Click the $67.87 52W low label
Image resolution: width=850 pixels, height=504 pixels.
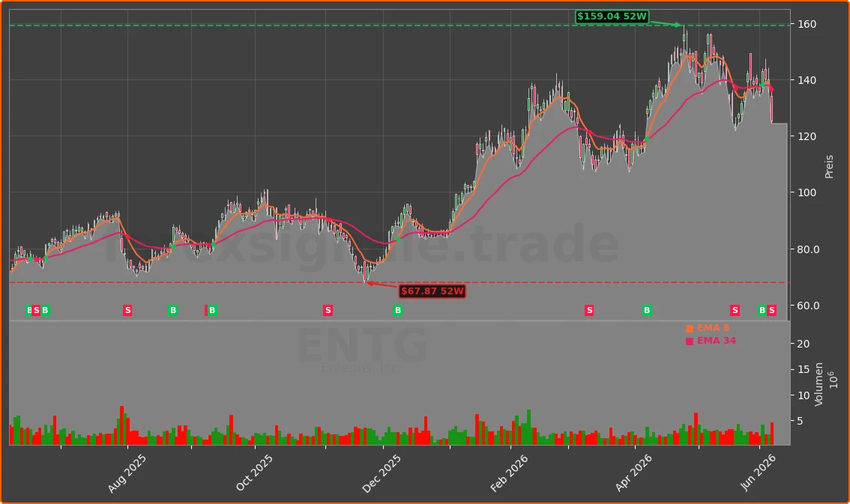tap(432, 291)
